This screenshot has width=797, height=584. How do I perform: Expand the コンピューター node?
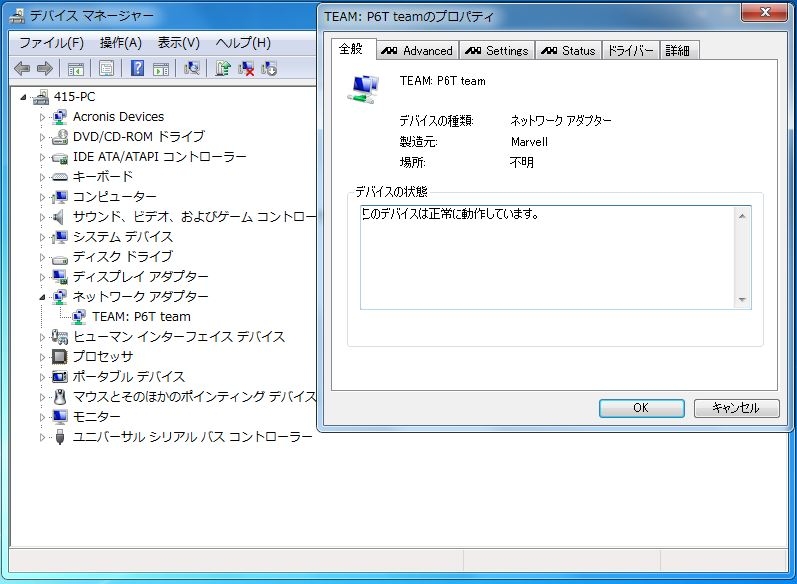pyautogui.click(x=42, y=197)
